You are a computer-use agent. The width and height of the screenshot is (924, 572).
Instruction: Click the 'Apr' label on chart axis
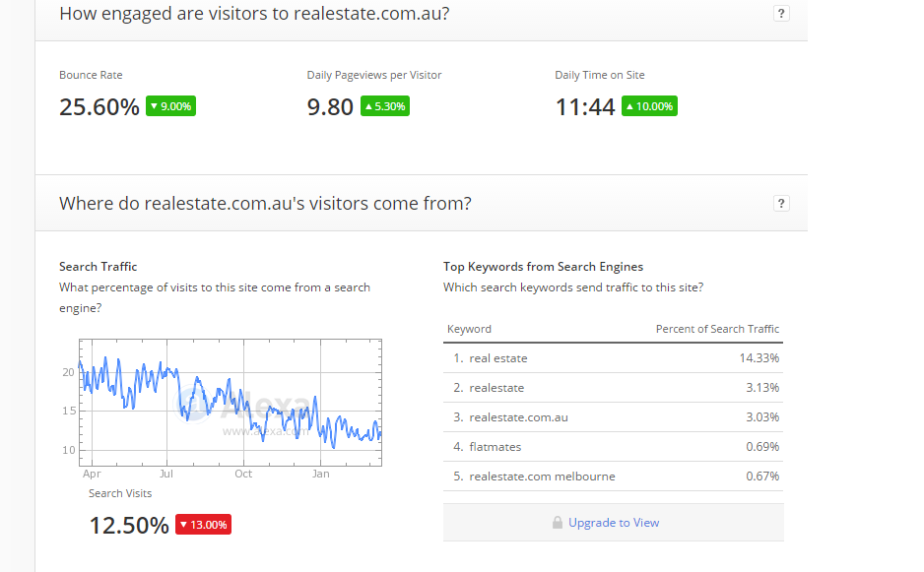[92, 475]
